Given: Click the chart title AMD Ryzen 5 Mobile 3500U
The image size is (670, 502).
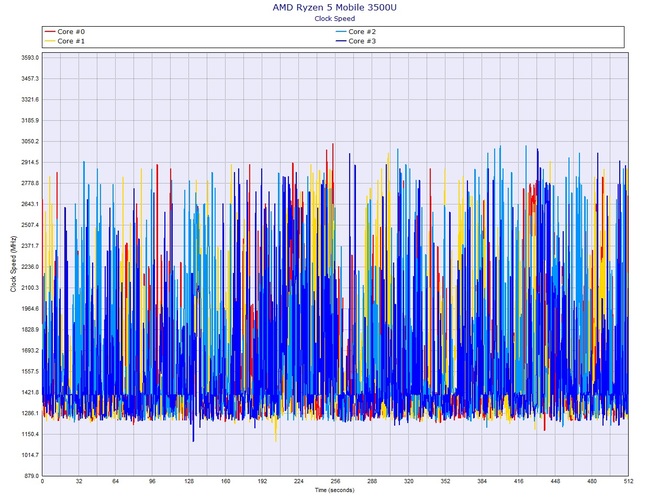Looking at the screenshot, I should click(x=335, y=7).
